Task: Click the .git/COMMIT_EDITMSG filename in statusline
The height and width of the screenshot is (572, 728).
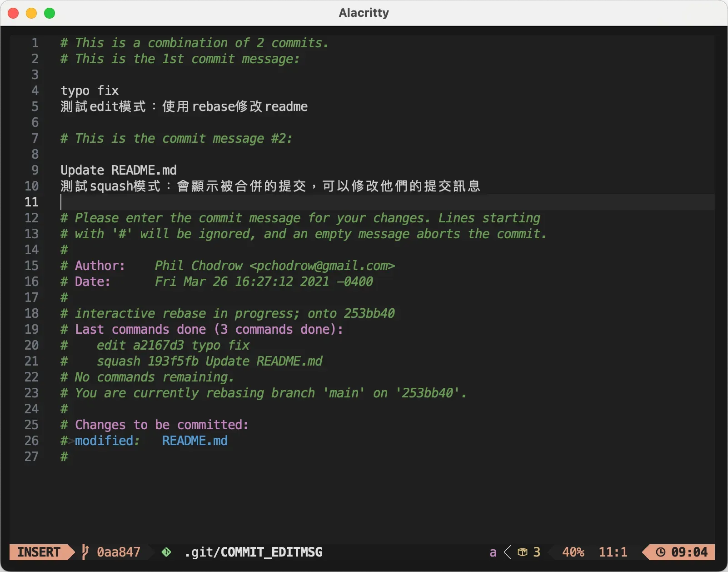Action: pyautogui.click(x=254, y=552)
